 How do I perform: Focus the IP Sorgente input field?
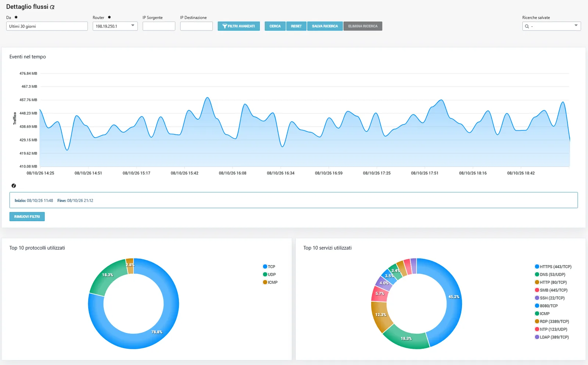(159, 26)
